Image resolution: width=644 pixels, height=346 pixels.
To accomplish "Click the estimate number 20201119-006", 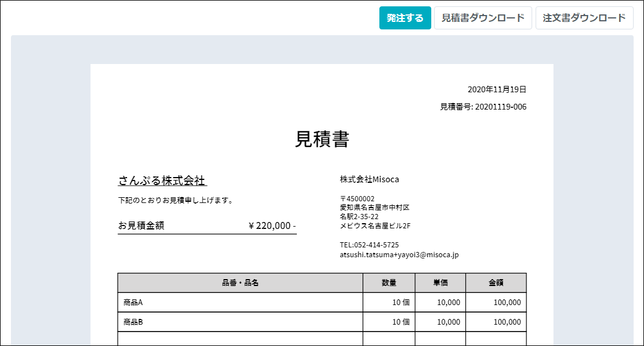I will 500,107.
